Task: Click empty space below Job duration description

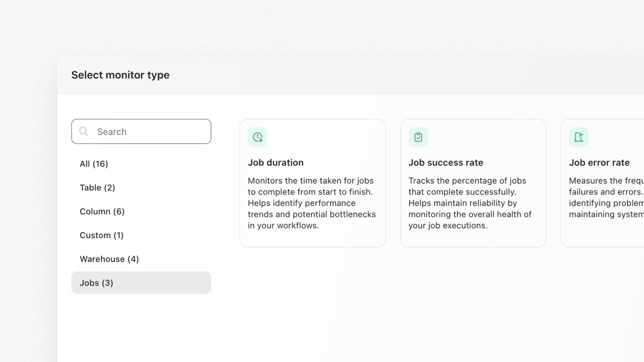Action: [312, 238]
